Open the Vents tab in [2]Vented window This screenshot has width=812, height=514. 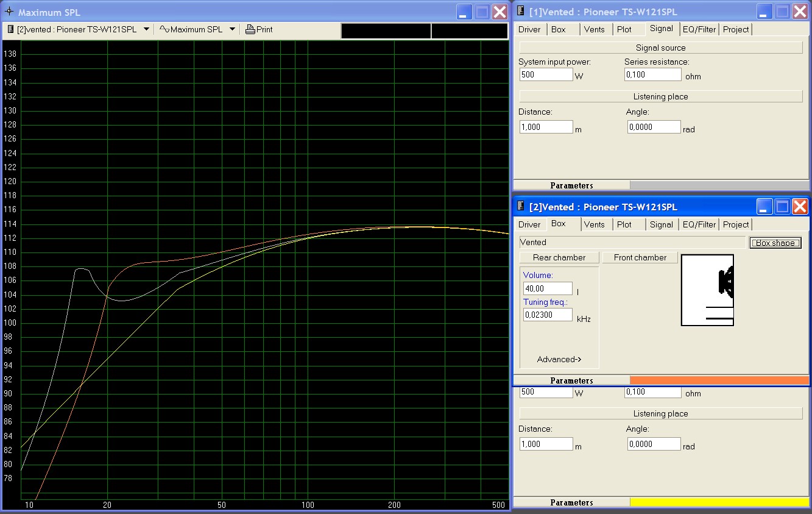coord(594,224)
